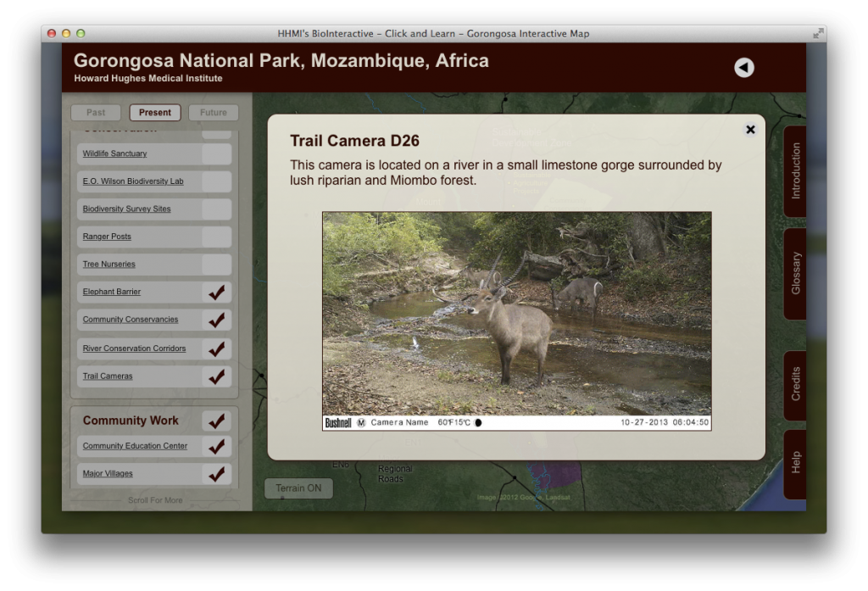Uncheck the Elephant Barrier layer checkmark
The width and height of the screenshot is (868, 591).
(218, 292)
